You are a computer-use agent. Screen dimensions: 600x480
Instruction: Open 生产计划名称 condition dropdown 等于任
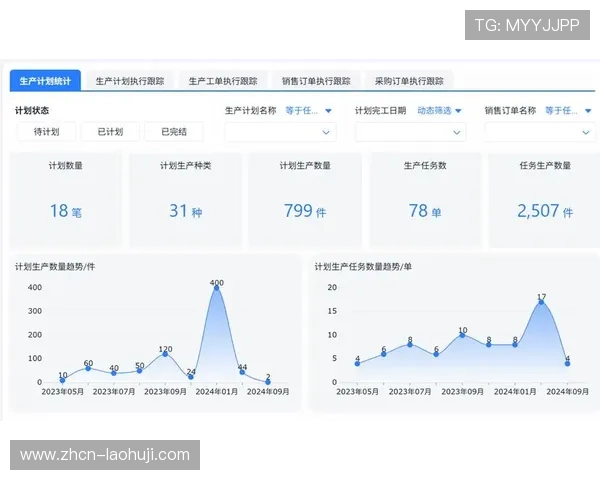[x=308, y=111]
